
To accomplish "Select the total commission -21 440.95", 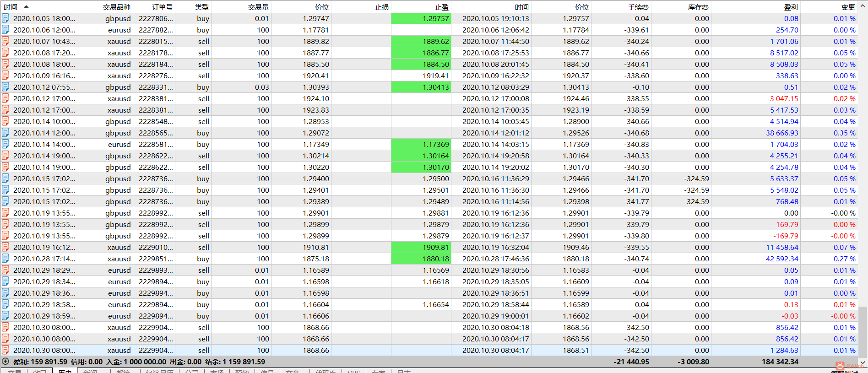I will click(x=631, y=362).
